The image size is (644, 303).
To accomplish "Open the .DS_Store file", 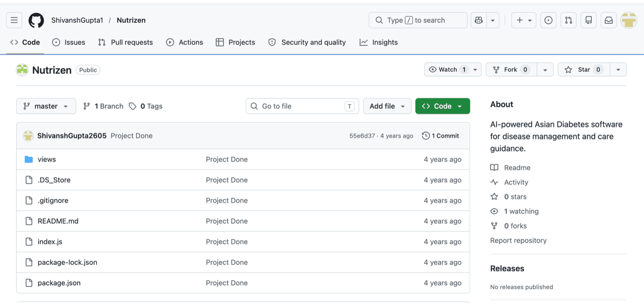I will (x=54, y=180).
